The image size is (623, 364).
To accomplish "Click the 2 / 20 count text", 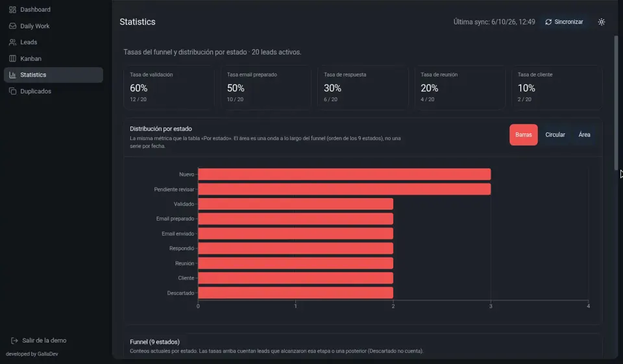I will coord(524,99).
